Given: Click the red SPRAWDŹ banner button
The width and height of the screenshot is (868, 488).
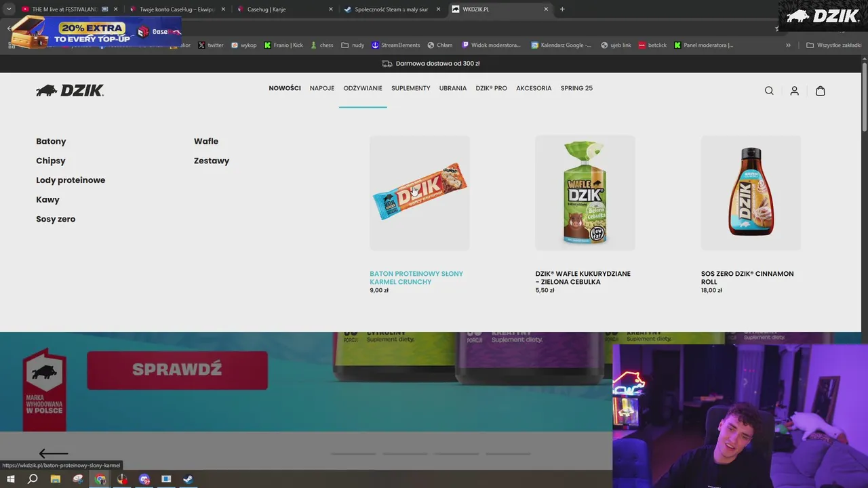Looking at the screenshot, I should [x=177, y=370].
